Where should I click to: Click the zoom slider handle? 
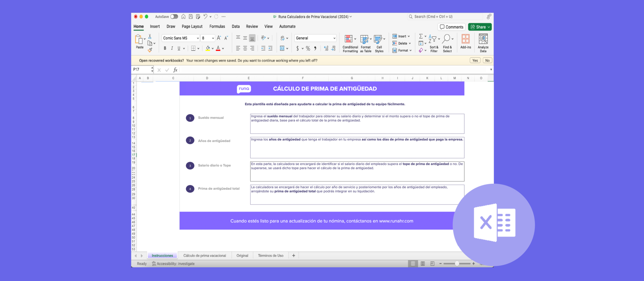point(457,264)
